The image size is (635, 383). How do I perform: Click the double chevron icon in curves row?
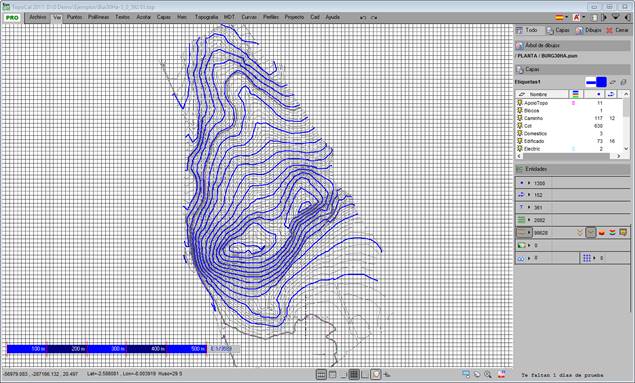pyautogui.click(x=580, y=233)
